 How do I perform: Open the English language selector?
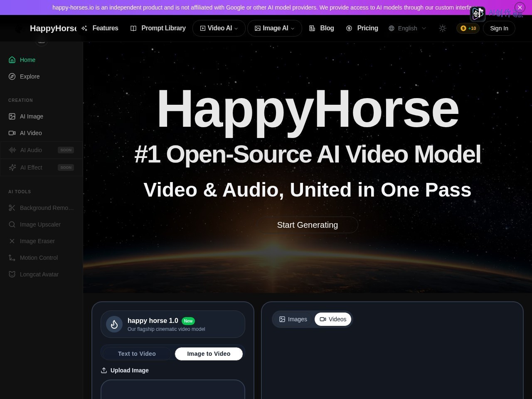coord(407,28)
